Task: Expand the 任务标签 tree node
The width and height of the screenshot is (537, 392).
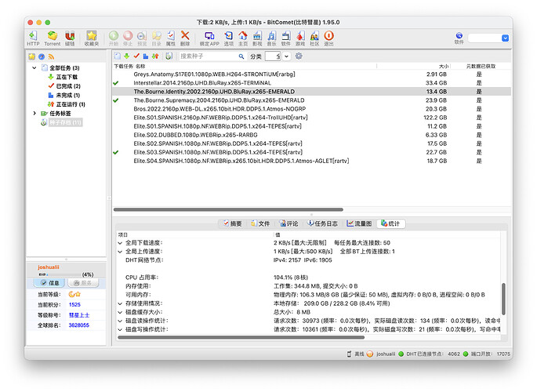Action: click(34, 114)
